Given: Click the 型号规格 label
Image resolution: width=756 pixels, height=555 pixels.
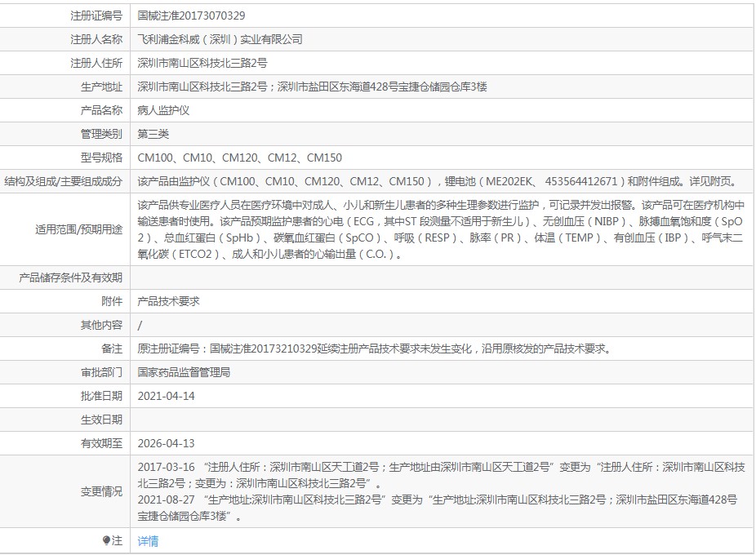Looking at the screenshot, I should click(102, 158).
